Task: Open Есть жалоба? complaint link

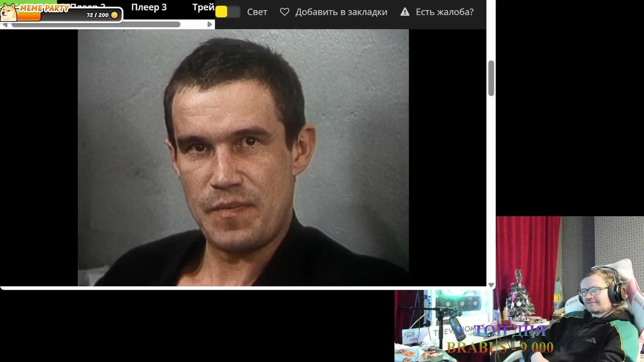Action: 445,12
